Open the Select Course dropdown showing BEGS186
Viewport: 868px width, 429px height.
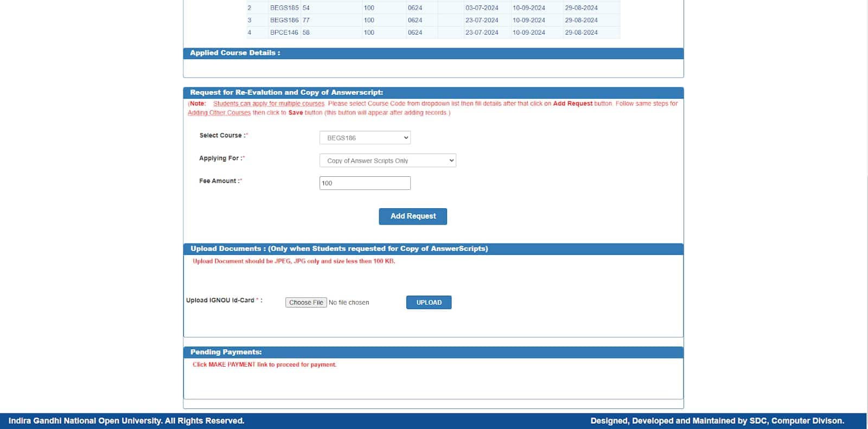tap(365, 138)
